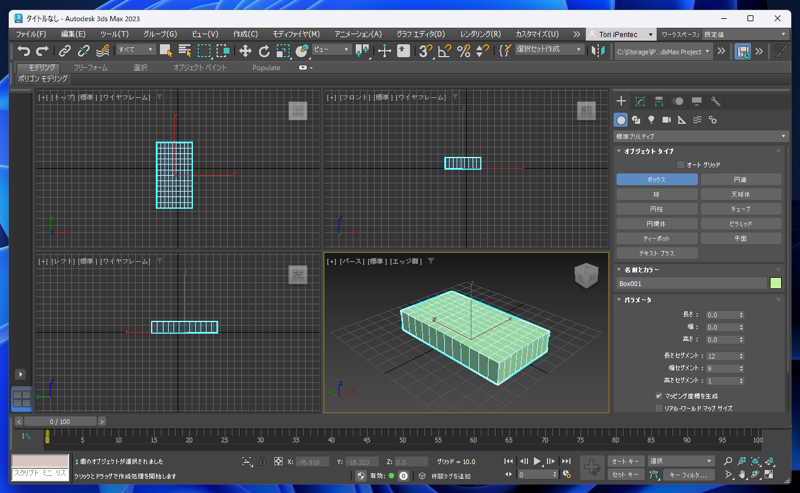Click the Undo arrow in main toolbar
Image resolution: width=800 pixels, height=493 pixels.
(x=23, y=51)
